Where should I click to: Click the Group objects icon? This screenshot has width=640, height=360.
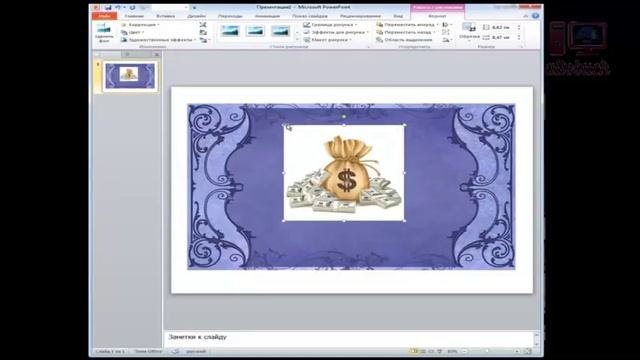(x=446, y=32)
